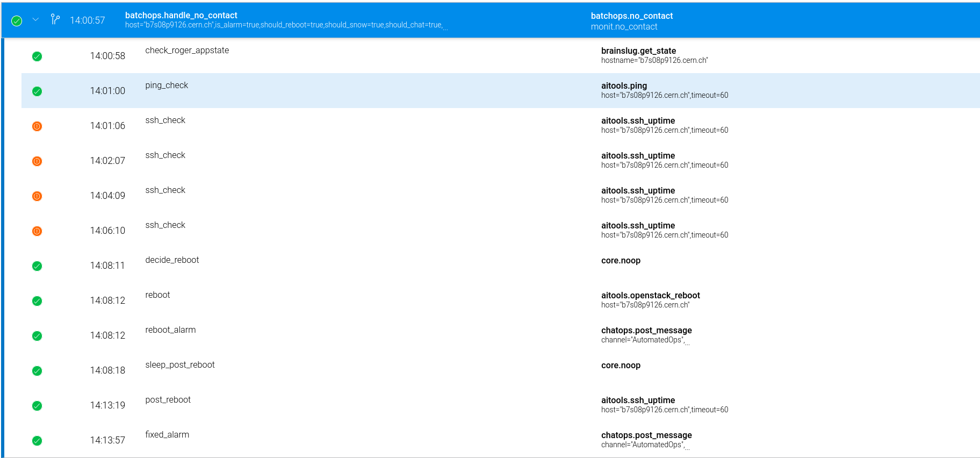The image size is (980, 458).
Task: Click the 14:00:57 header timestamp
Action: pyautogui.click(x=88, y=20)
